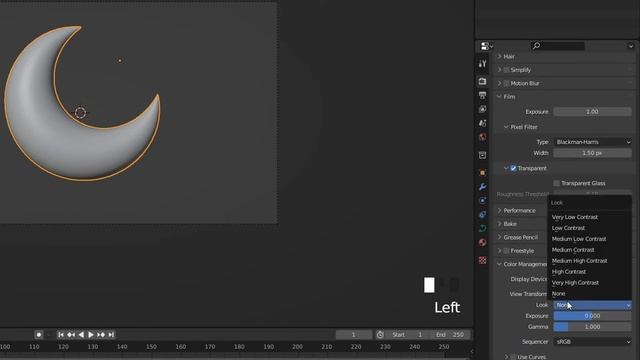The width and height of the screenshot is (640, 360).
Task: Open the Pixel Filter Type dropdown
Action: [x=593, y=142]
